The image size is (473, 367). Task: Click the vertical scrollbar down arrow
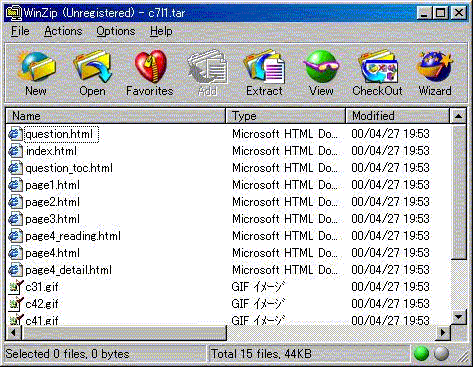tap(458, 317)
